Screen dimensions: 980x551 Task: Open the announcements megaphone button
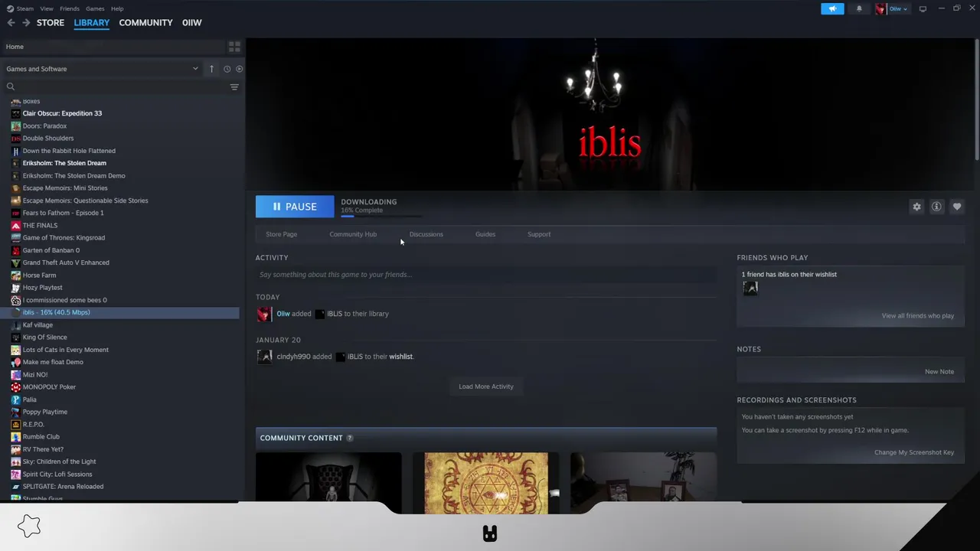point(832,8)
